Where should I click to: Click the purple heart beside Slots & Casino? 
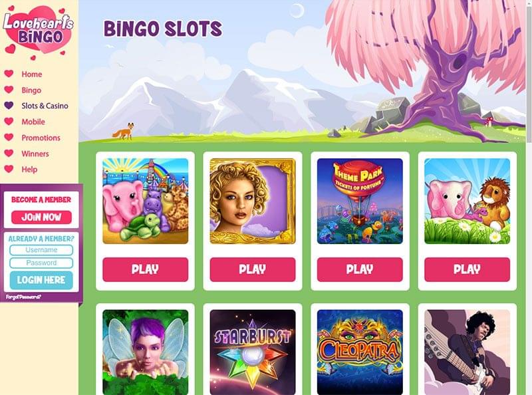pos(9,106)
